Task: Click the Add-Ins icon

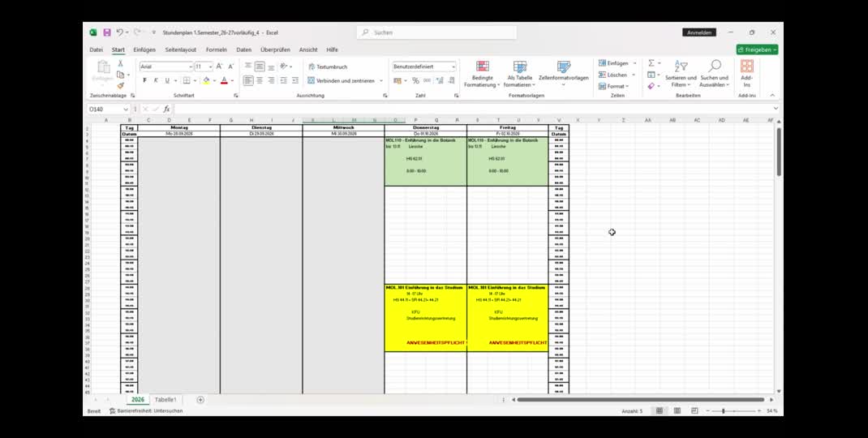Action: pos(747,74)
